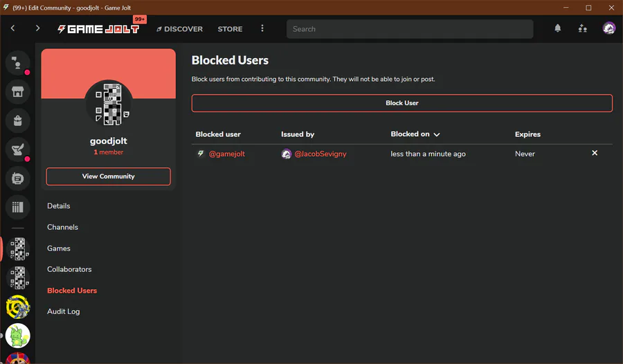Open the notifications bell icon
This screenshot has height=364, width=623.
[558, 28]
